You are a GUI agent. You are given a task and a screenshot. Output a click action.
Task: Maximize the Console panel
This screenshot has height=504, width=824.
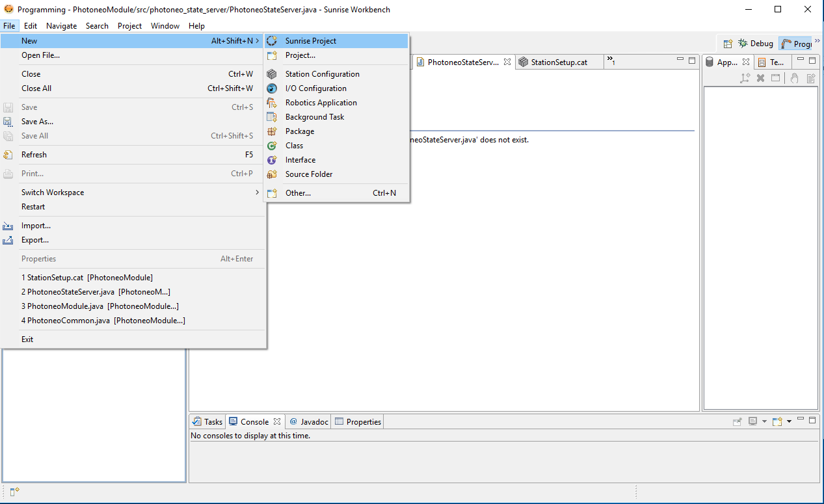tap(812, 420)
